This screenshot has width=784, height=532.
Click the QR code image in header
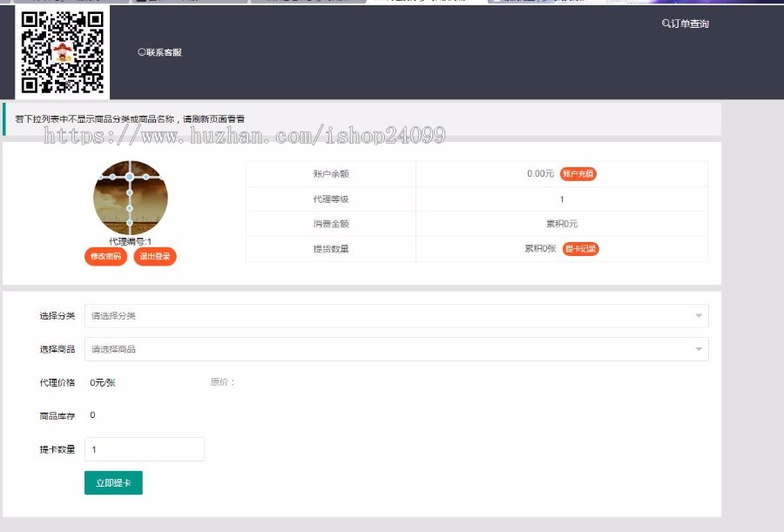click(61, 51)
